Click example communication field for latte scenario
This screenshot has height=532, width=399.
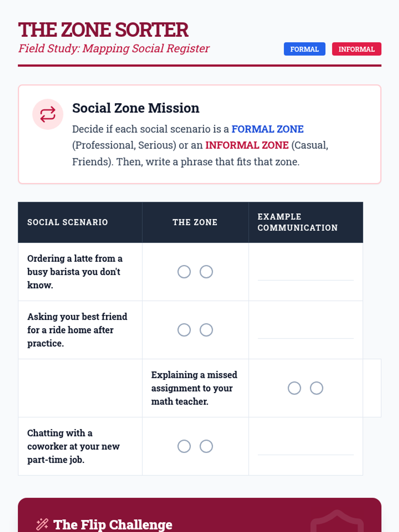click(x=306, y=272)
